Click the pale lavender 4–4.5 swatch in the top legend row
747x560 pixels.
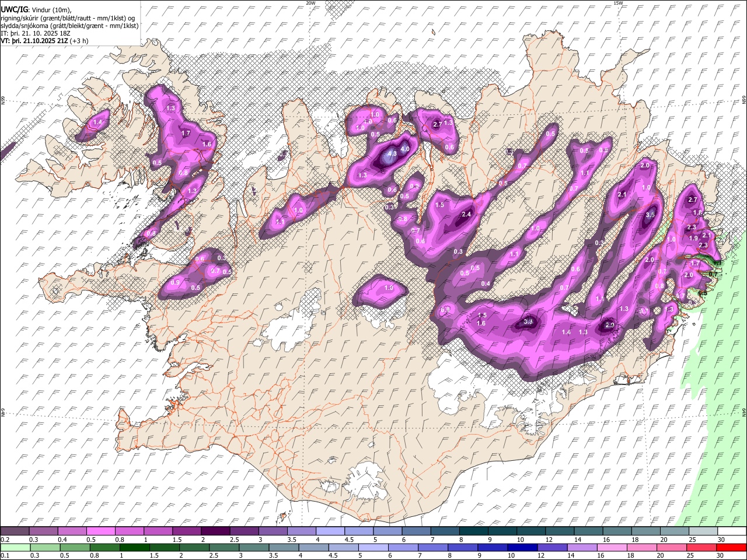pos(330,531)
